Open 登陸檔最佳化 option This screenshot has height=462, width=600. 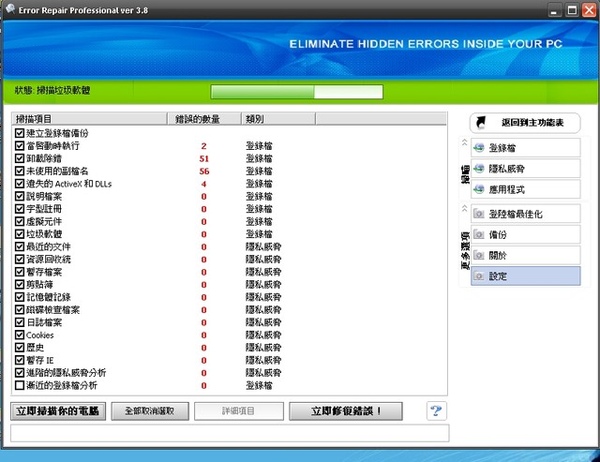point(525,214)
